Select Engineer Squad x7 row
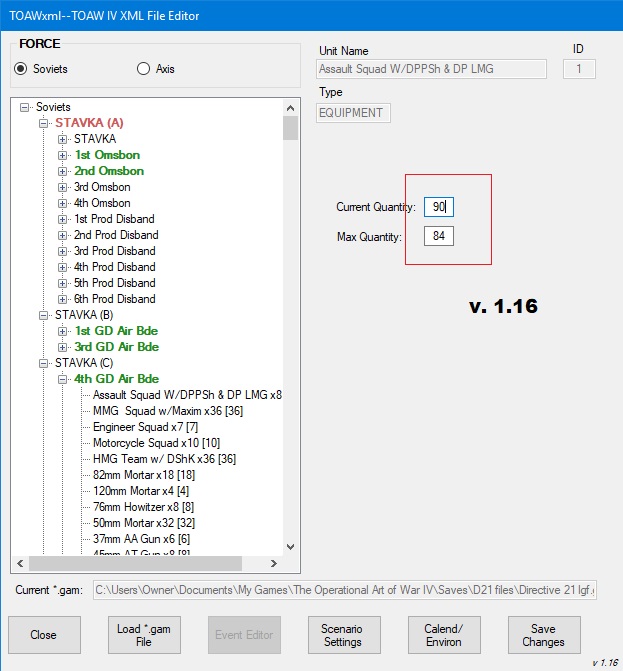623x671 pixels. pos(145,427)
